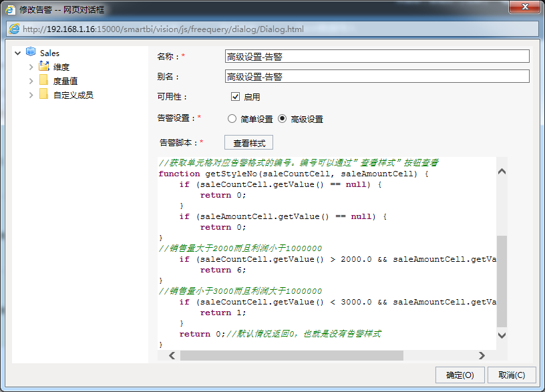The width and height of the screenshot is (545, 392).
Task: Expand the 度量值 tree node
Action: (x=31, y=81)
